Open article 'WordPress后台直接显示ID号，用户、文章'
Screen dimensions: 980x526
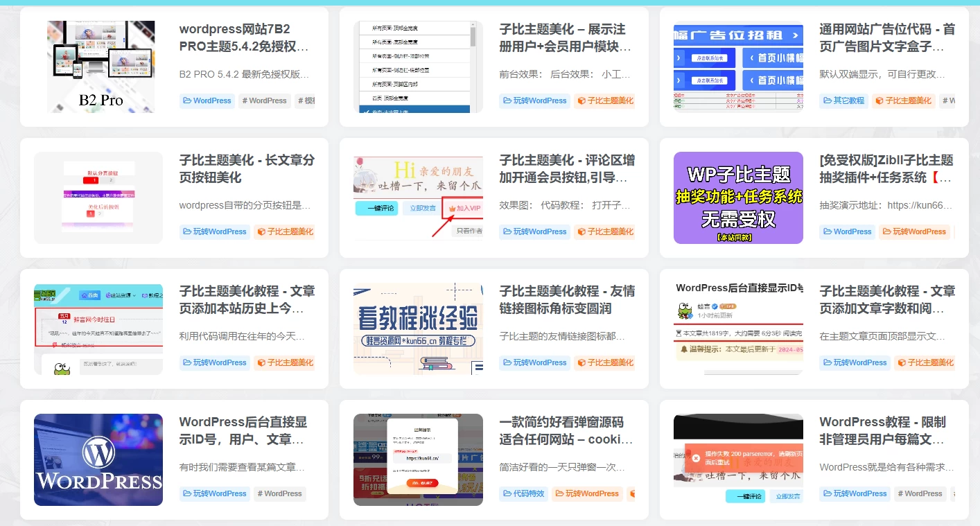pos(243,430)
